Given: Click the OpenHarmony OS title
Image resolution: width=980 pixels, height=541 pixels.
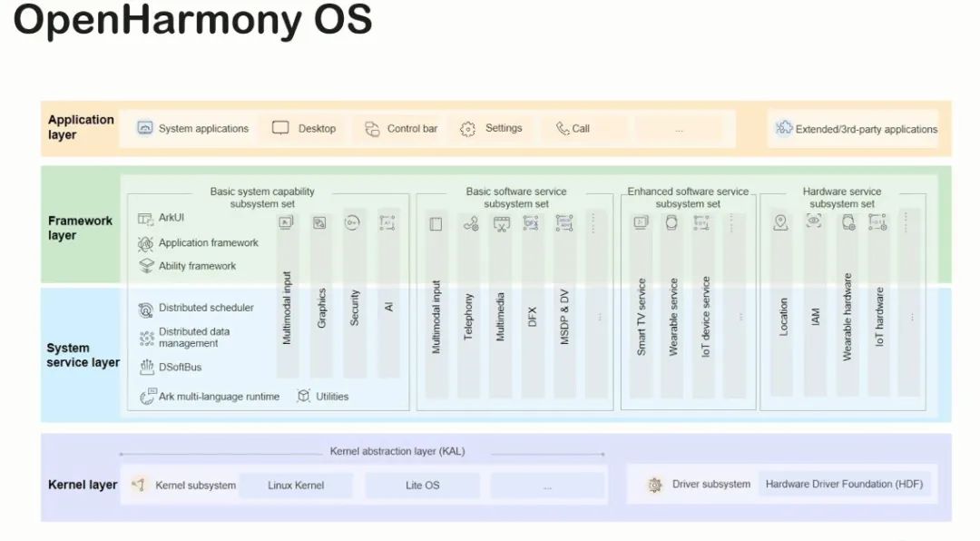Looking at the screenshot, I should (x=192, y=19).
